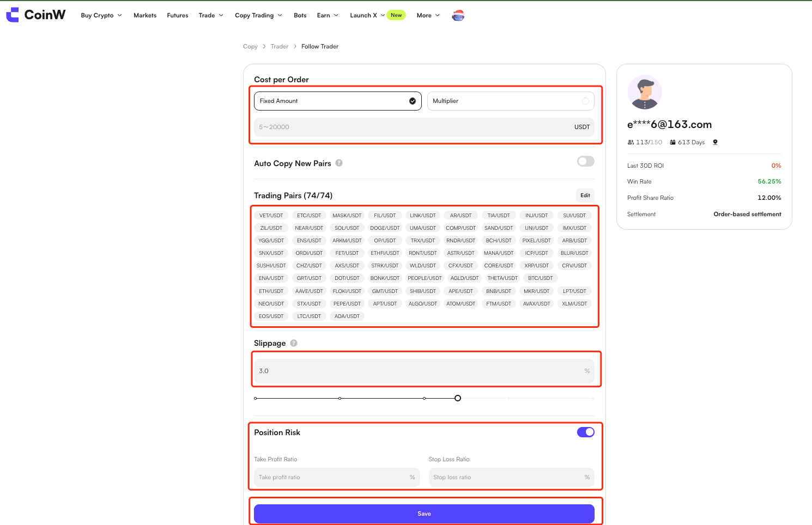Go to the Markets menu item
This screenshot has height=525, width=812.
pyautogui.click(x=145, y=15)
